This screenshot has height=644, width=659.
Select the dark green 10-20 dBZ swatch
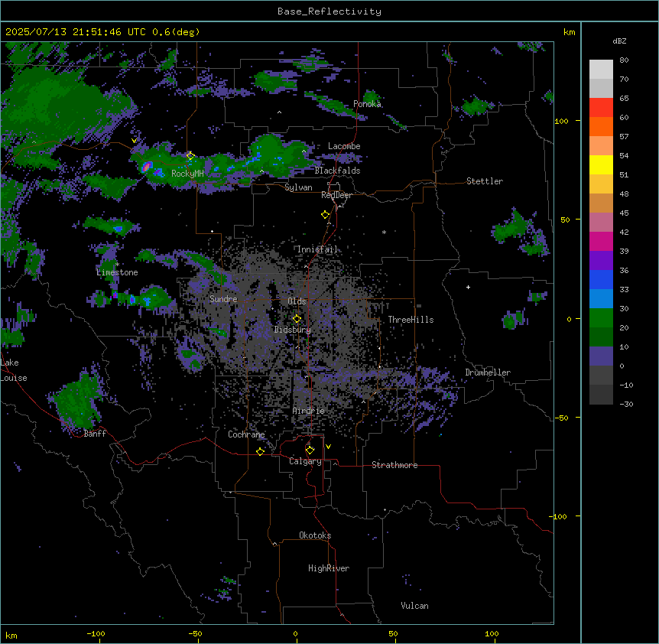[601, 337]
